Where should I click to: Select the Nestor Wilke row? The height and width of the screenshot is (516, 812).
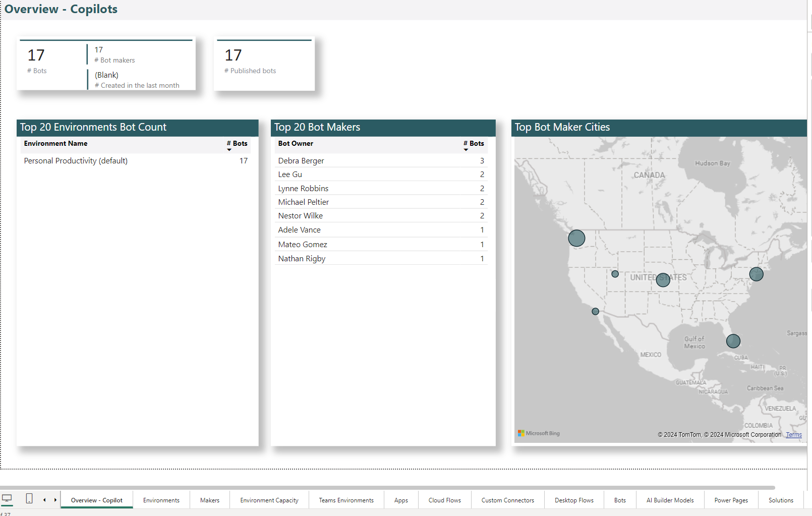pos(381,216)
